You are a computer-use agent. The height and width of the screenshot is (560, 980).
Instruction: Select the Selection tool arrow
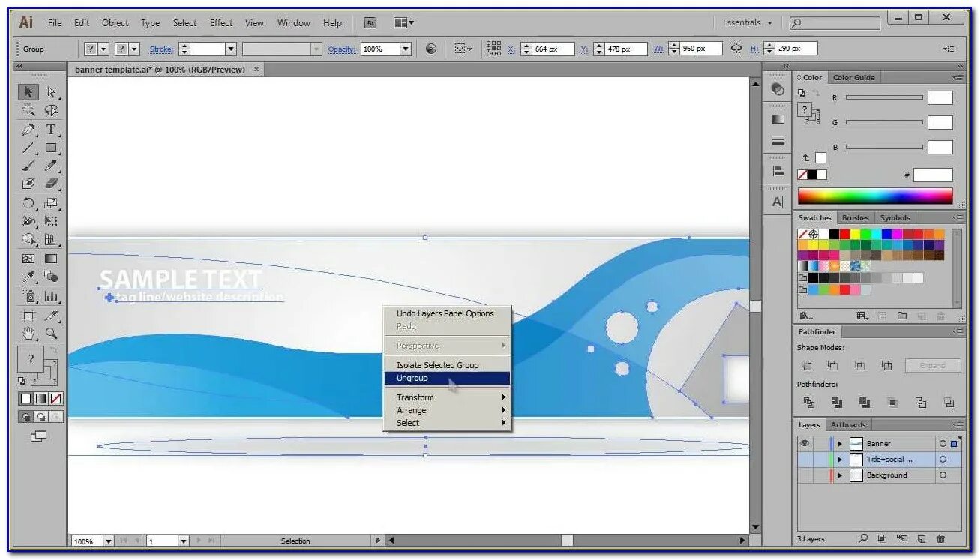pyautogui.click(x=28, y=92)
